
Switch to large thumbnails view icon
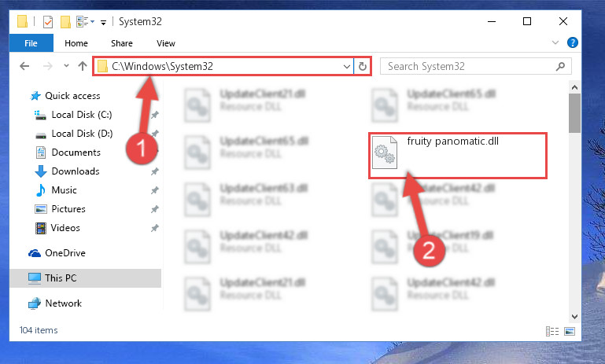point(570,331)
